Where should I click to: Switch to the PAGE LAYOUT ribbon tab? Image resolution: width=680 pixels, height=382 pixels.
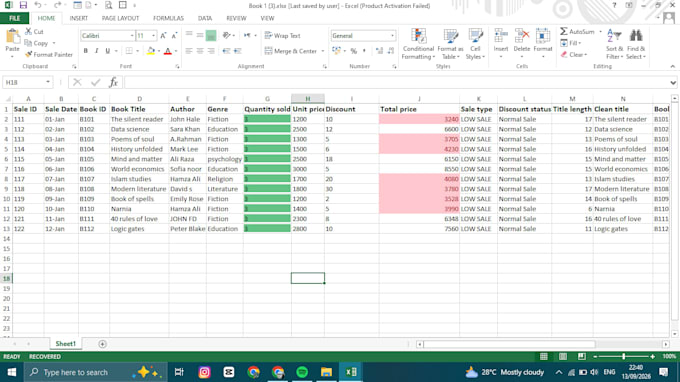(x=120, y=18)
